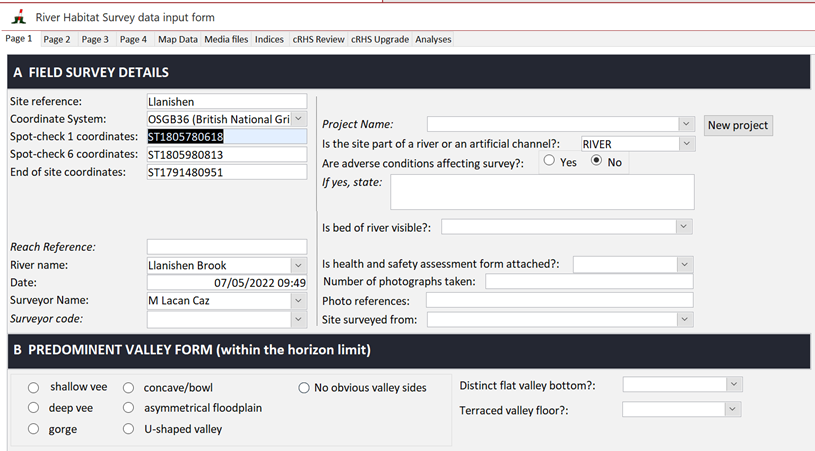
Task: Expand the river or artificial channel dropdown
Action: click(x=687, y=144)
